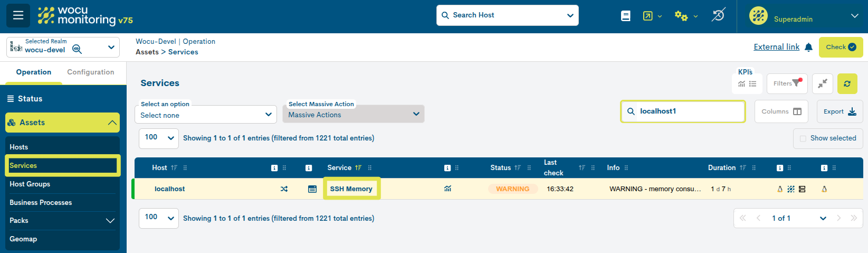Switch to the Operation tab
The height and width of the screenshot is (253, 868).
pyautogui.click(x=34, y=72)
